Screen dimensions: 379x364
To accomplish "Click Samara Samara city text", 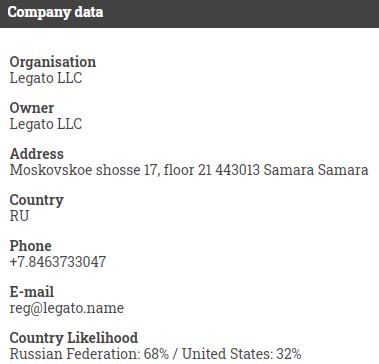I will coord(316,170).
